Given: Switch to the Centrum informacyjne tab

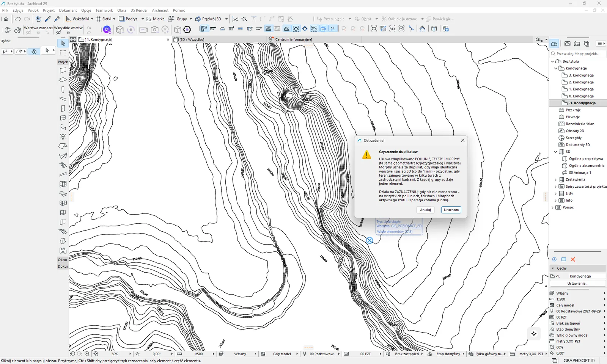Looking at the screenshot, I should [x=293, y=39].
